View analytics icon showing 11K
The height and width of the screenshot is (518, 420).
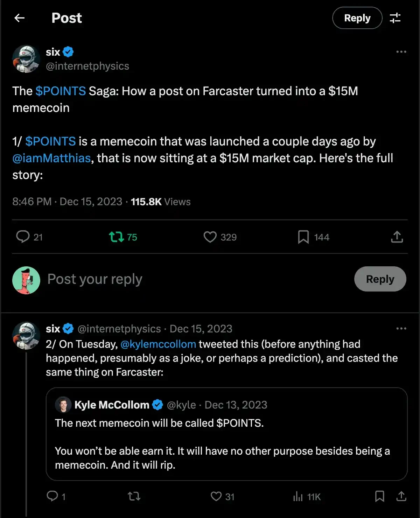[298, 496]
